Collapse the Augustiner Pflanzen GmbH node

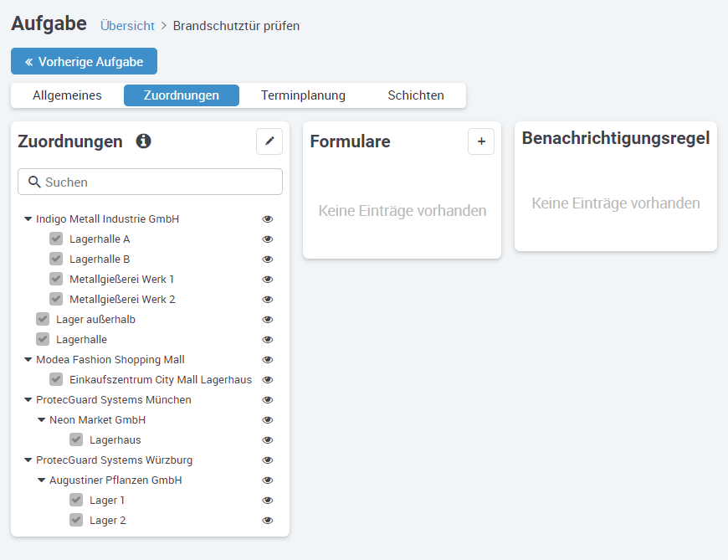tap(41, 480)
